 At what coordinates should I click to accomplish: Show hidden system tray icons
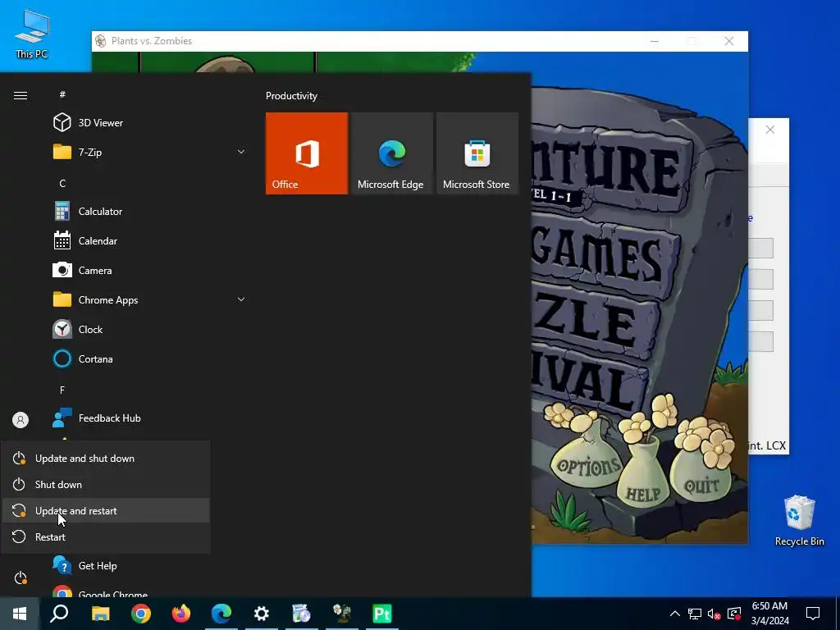[675, 614]
